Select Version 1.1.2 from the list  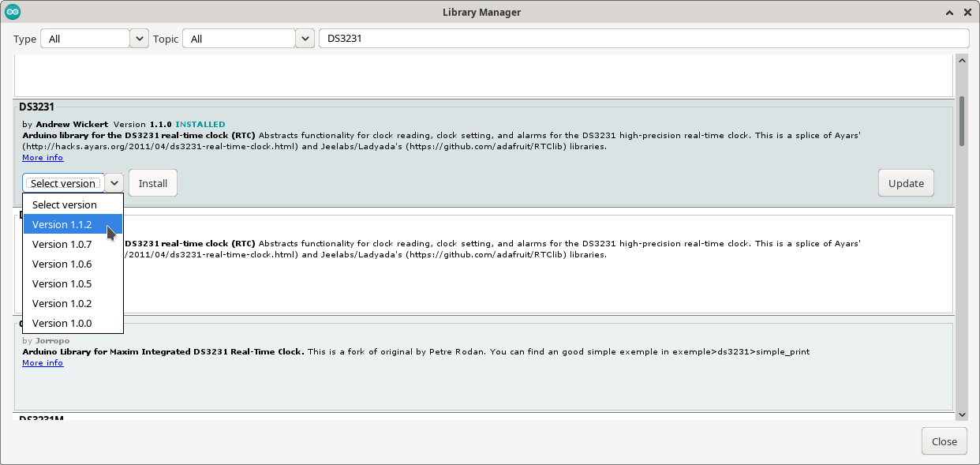(x=73, y=224)
